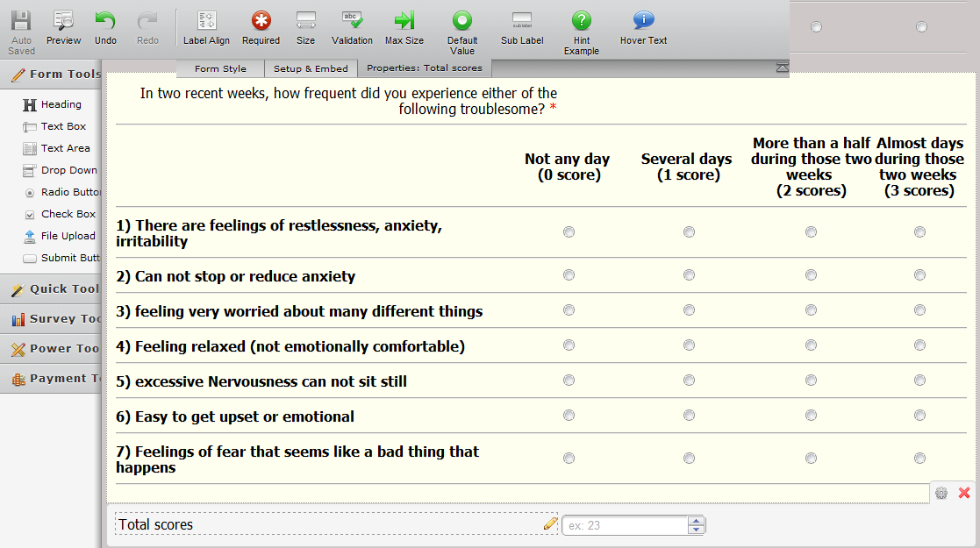Screen dimensions: 980x548
Task: Select 'Not any day' for excessive Nervousness row
Action: [x=569, y=380]
